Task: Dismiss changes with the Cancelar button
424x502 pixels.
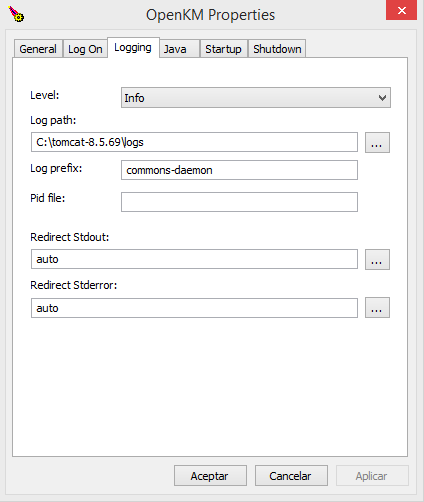Action: 291,476
